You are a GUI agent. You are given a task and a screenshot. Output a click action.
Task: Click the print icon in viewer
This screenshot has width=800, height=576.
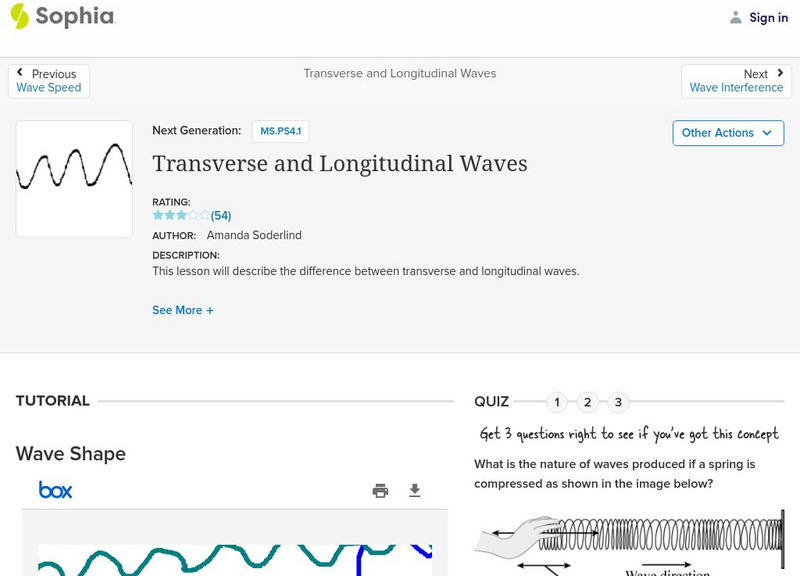pyautogui.click(x=380, y=490)
